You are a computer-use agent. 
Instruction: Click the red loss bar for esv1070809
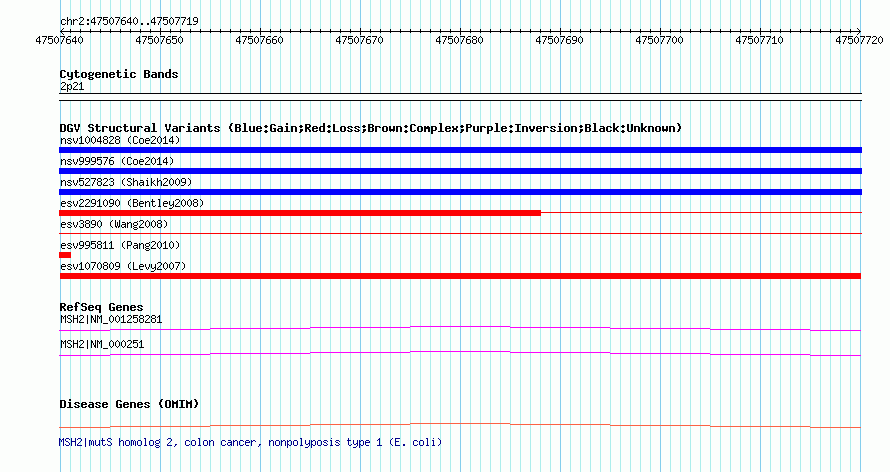(460, 276)
